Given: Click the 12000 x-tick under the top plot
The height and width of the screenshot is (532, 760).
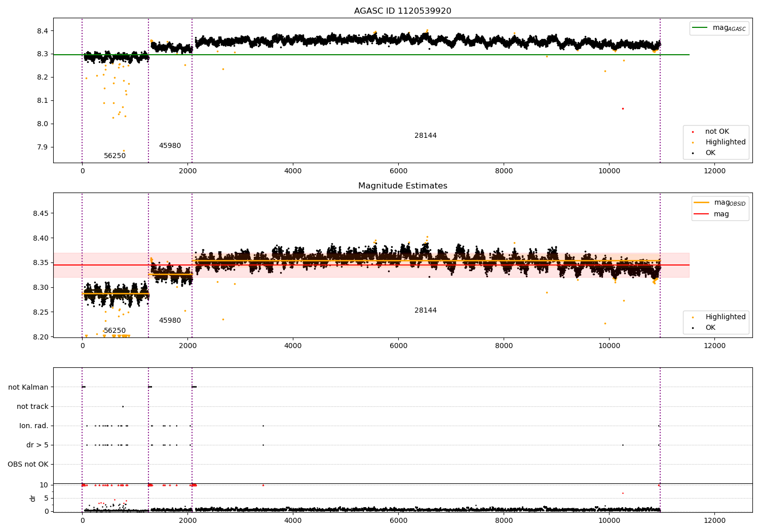Looking at the screenshot, I should coord(715,171).
